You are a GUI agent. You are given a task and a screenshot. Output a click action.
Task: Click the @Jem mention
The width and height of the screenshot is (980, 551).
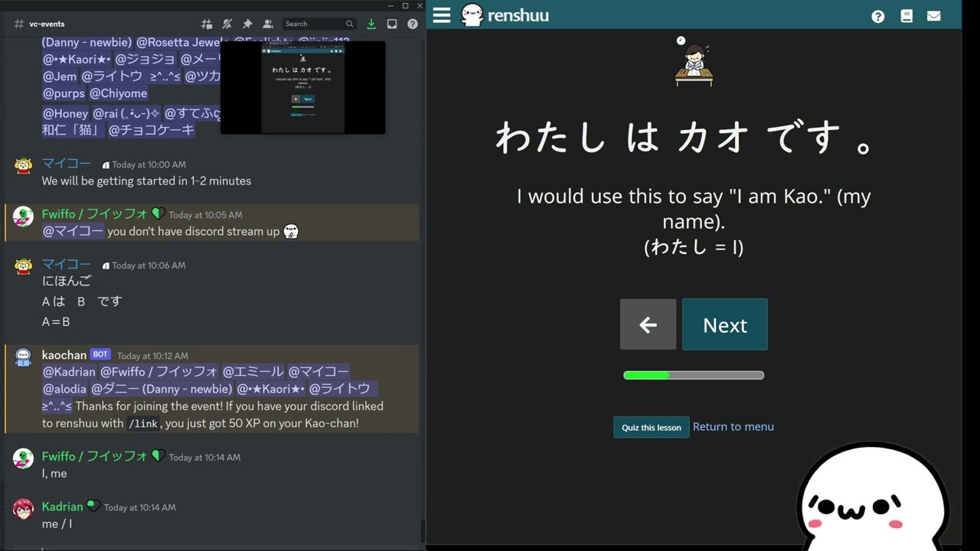(x=60, y=77)
